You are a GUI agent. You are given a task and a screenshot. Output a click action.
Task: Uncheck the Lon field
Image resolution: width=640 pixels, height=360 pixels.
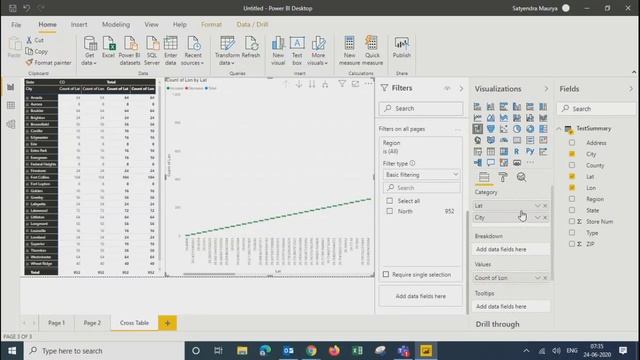coord(572,188)
